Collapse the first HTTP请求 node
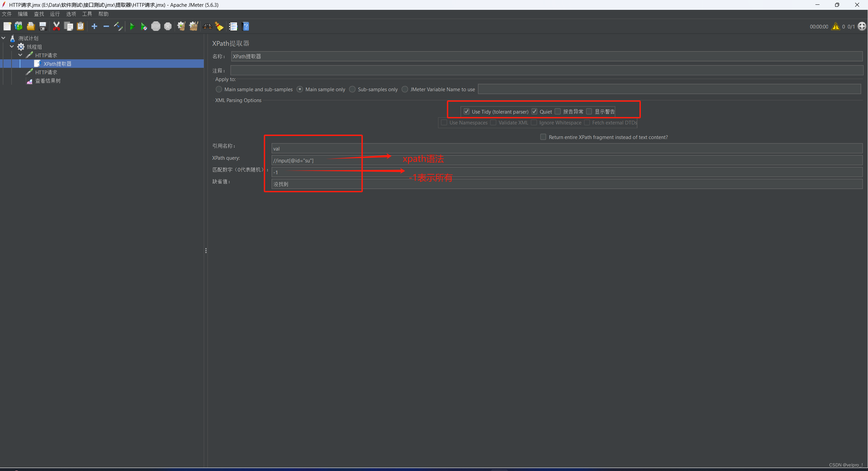 (20, 55)
